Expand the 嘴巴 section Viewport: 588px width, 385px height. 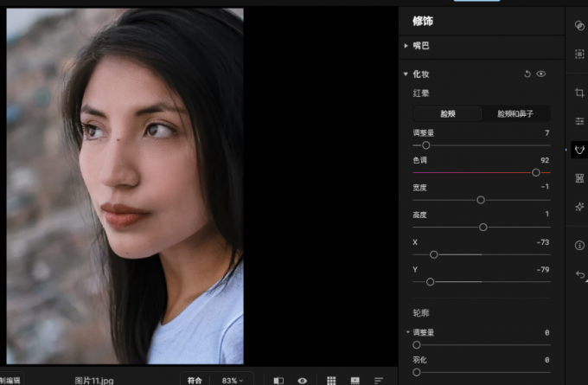click(406, 45)
